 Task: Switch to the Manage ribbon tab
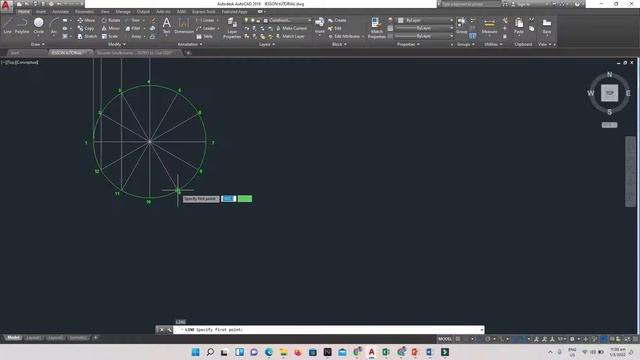pyautogui.click(x=123, y=11)
